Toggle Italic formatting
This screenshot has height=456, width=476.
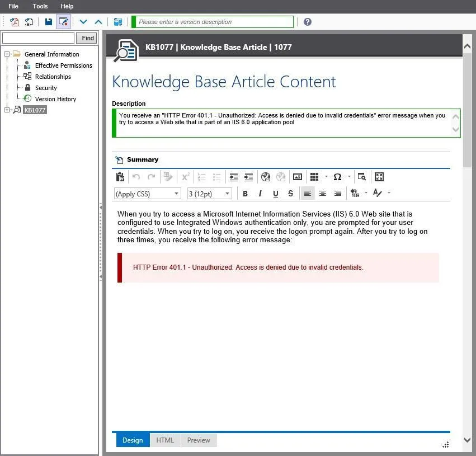coord(260,194)
